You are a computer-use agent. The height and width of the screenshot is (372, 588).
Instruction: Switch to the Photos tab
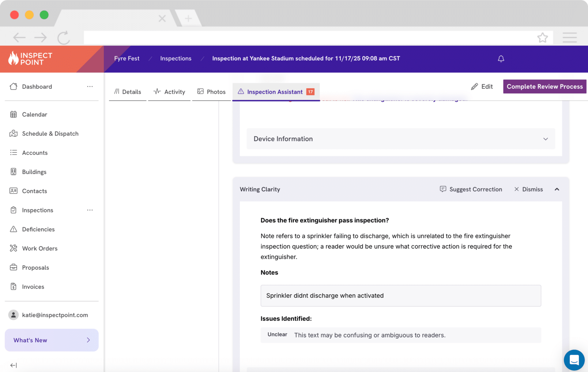pyautogui.click(x=211, y=92)
